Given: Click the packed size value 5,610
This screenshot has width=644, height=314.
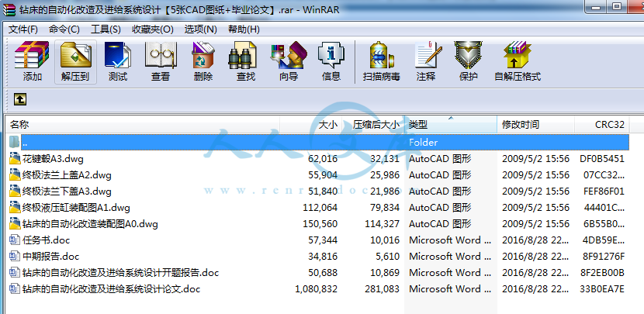Looking at the screenshot, I should (388, 257).
